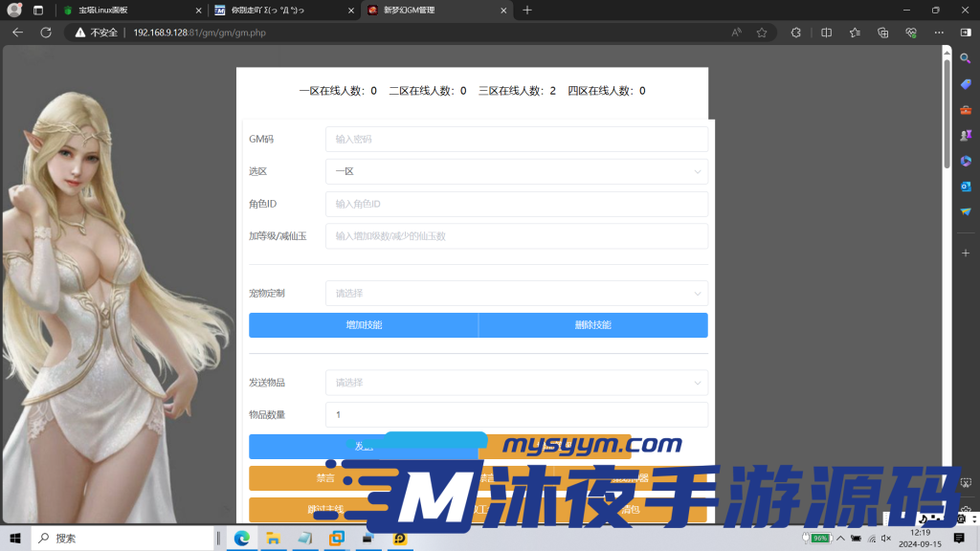This screenshot has height=551, width=980.
Task: Expand hidden tray icons with the chevron
Action: [840, 538]
